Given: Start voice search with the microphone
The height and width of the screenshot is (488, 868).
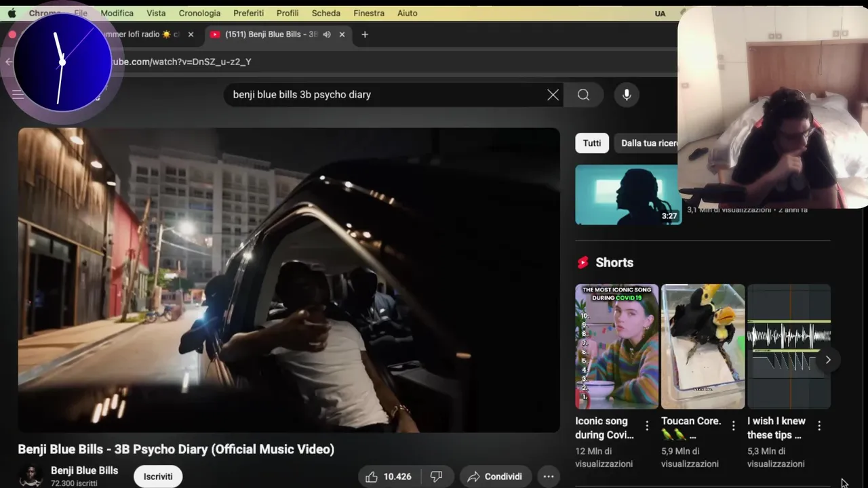Looking at the screenshot, I should coord(627,95).
